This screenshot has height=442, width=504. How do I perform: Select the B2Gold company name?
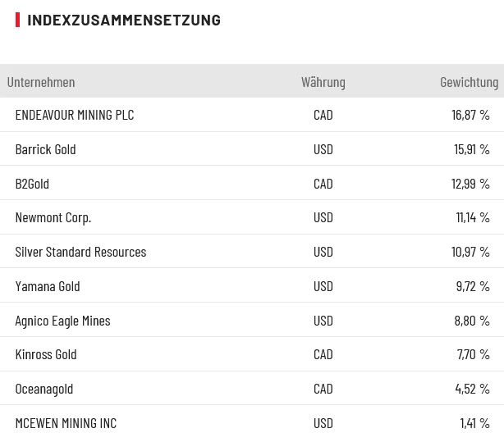pos(32,184)
